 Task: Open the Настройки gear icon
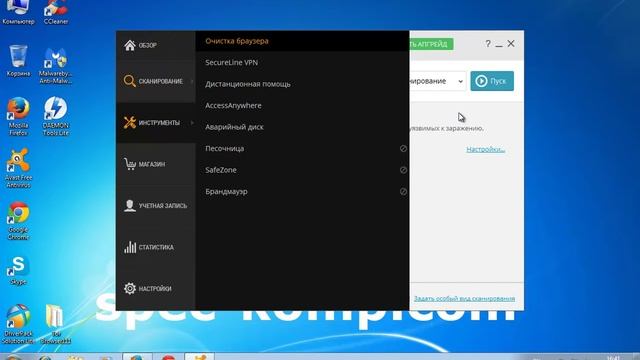(130, 289)
